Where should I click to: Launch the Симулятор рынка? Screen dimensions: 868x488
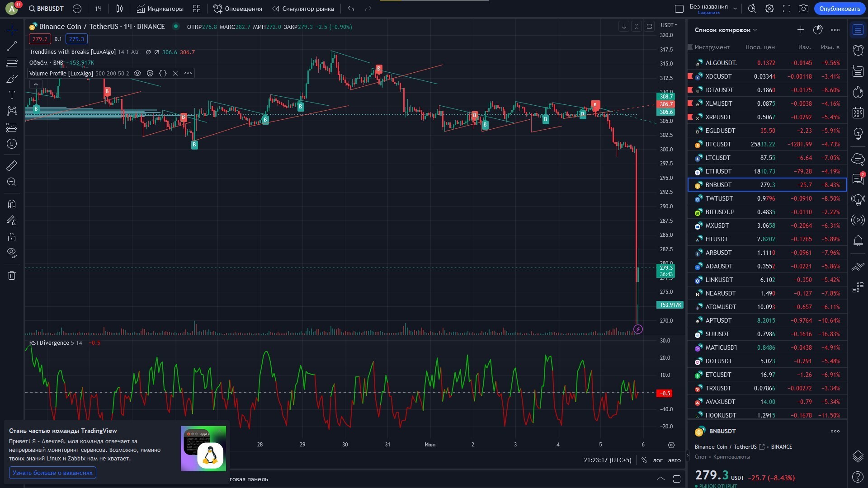pyautogui.click(x=303, y=9)
